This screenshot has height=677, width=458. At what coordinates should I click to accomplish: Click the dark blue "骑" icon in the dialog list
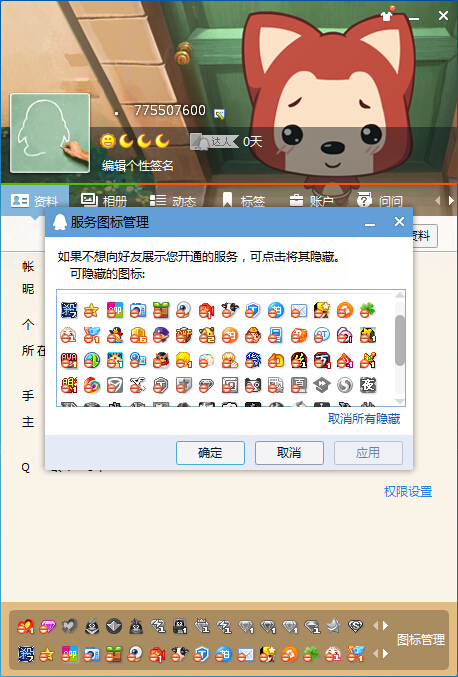tap(69, 310)
